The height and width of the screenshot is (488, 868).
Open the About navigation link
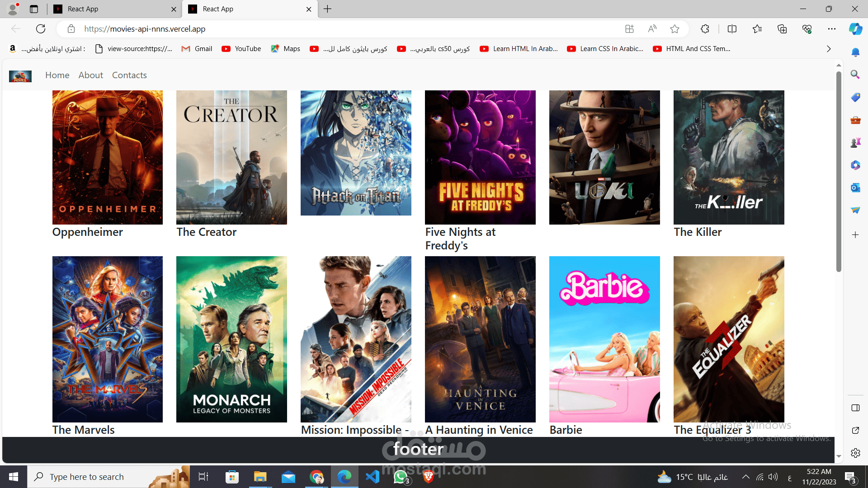coord(90,75)
